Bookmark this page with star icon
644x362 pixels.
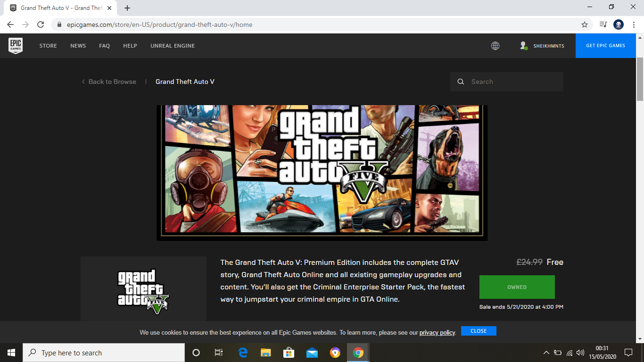(x=585, y=25)
